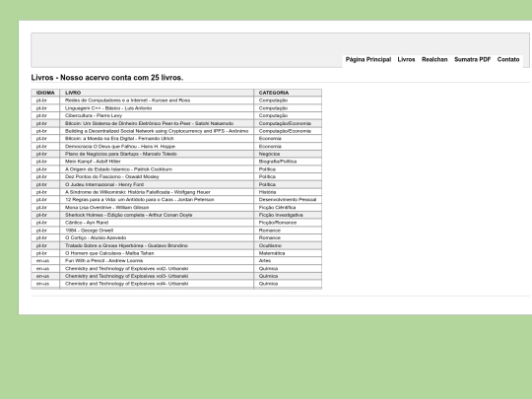Select 'O Homem que Calculava' title

click(x=109, y=253)
